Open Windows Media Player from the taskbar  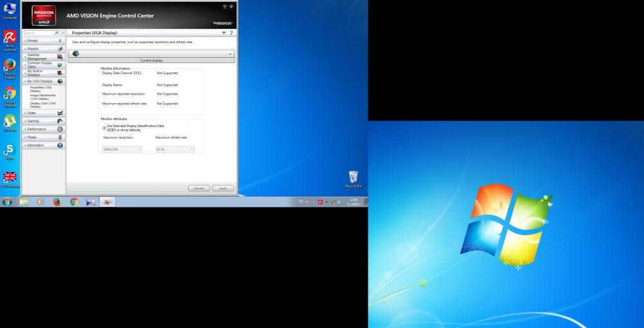click(40, 202)
